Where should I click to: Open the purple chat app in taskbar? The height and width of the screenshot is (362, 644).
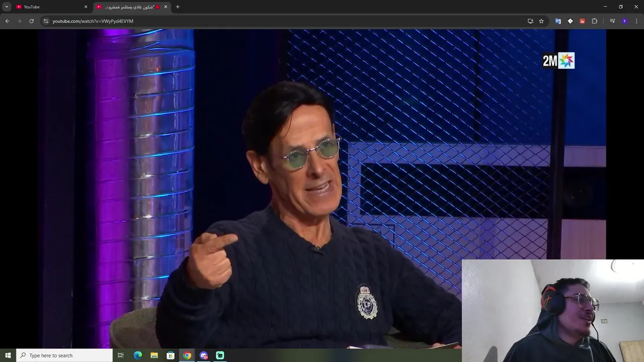[x=204, y=355]
